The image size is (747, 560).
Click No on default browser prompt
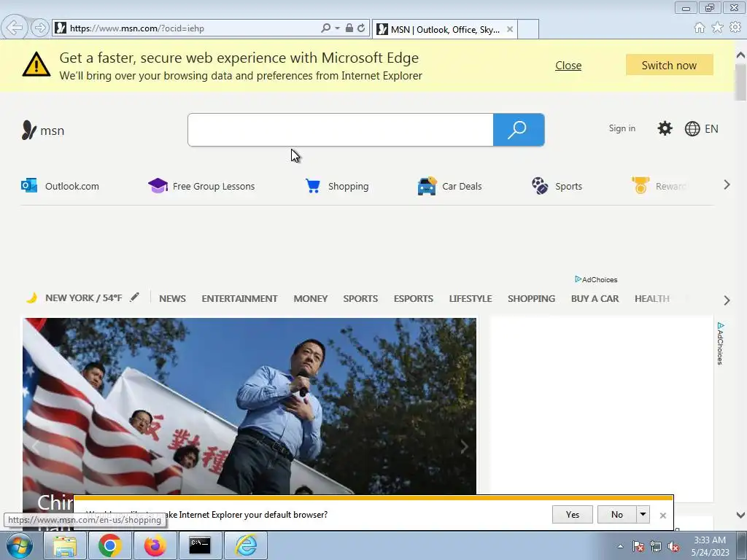click(617, 514)
